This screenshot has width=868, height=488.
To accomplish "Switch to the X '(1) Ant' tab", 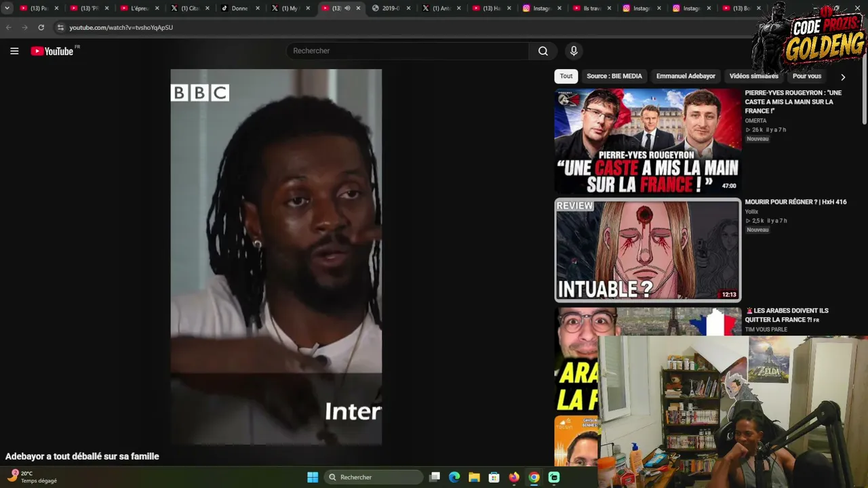I will pos(440,8).
